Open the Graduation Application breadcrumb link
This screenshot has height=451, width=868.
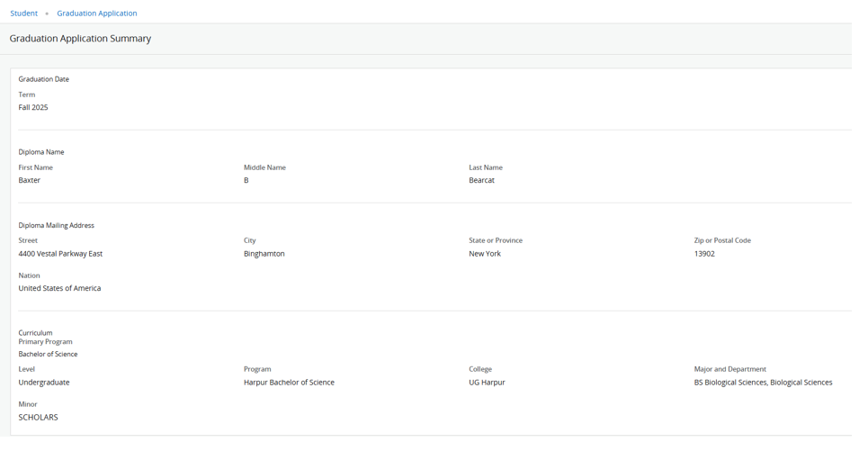point(96,14)
